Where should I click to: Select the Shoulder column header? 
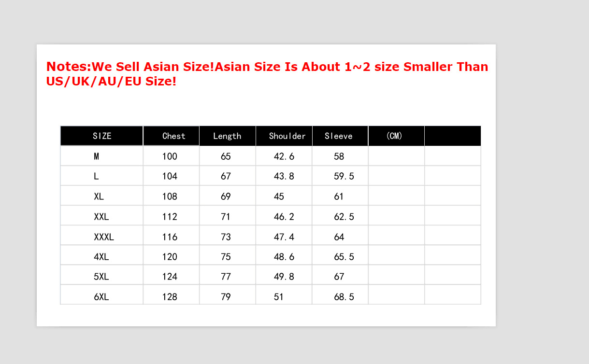[287, 136]
